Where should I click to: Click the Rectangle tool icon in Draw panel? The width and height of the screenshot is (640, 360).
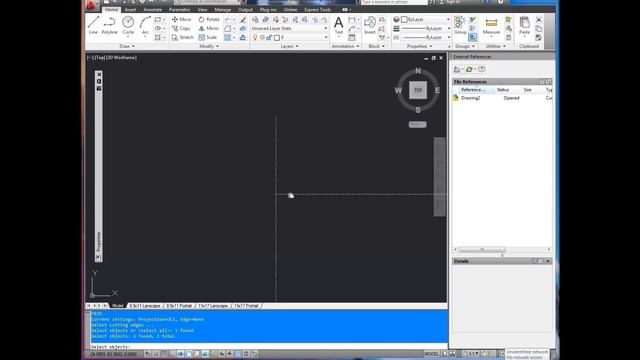[158, 19]
